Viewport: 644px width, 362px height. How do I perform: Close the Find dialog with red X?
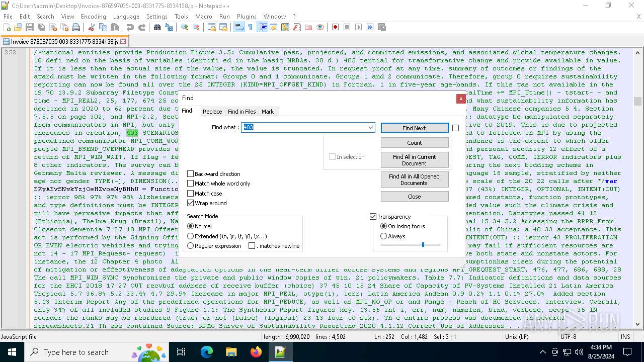[460, 99]
